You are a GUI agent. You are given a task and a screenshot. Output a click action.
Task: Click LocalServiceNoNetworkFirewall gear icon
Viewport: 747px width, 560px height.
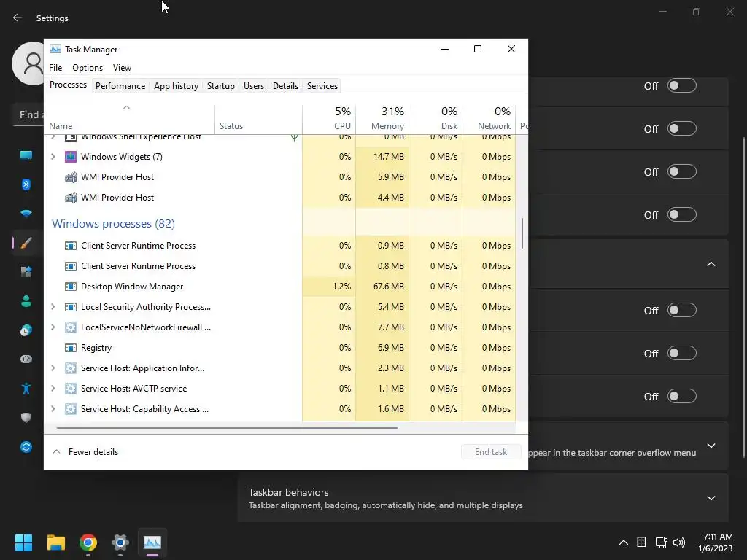[x=71, y=327]
